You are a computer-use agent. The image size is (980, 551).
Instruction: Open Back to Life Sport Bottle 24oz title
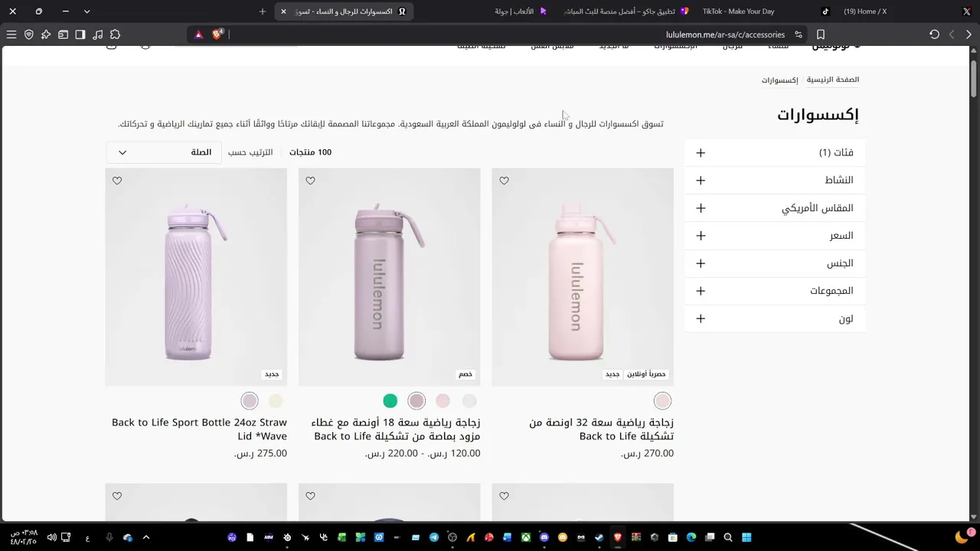(x=199, y=429)
